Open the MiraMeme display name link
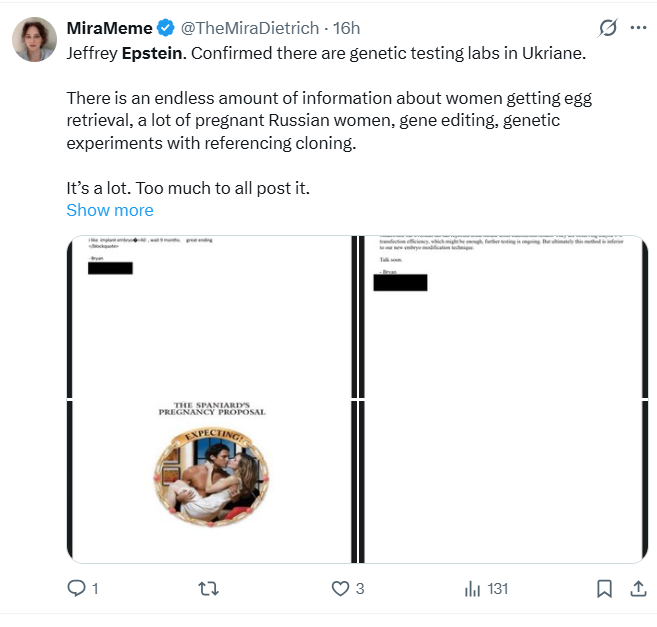657x627 pixels. (x=110, y=28)
